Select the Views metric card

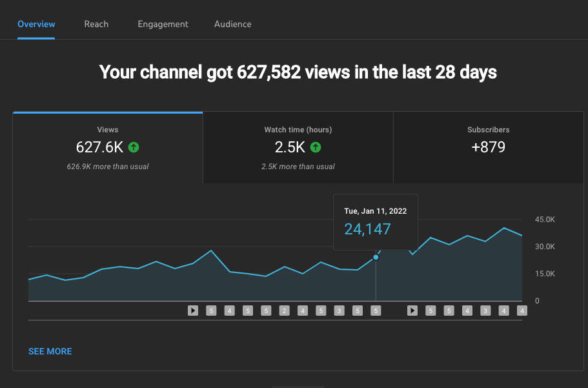(108, 148)
